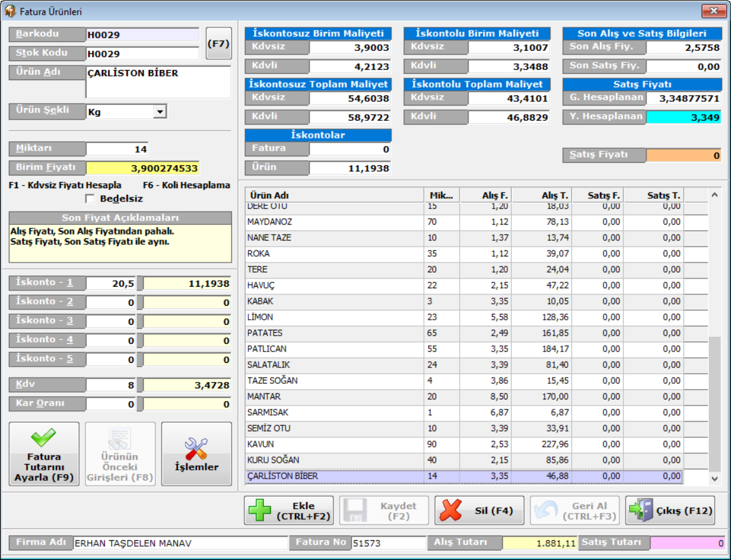
Task: Click the Kaydet (F2) floppy disk icon
Action: tap(355, 510)
